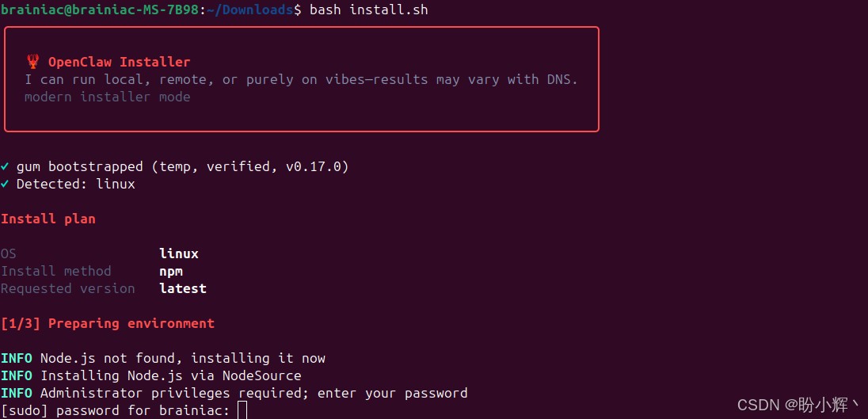Click the Administrator privileges required line
This screenshot has height=419, width=868.
[234, 394]
